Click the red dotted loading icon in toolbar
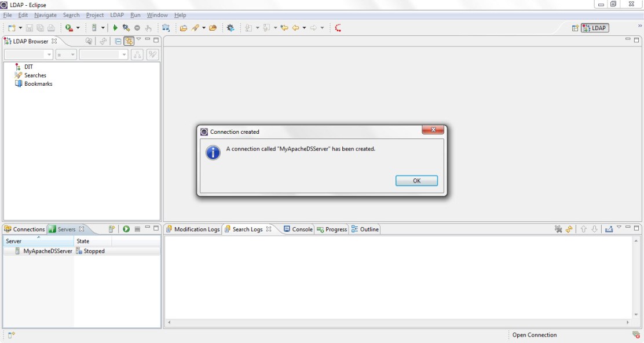644x343 pixels. (338, 28)
